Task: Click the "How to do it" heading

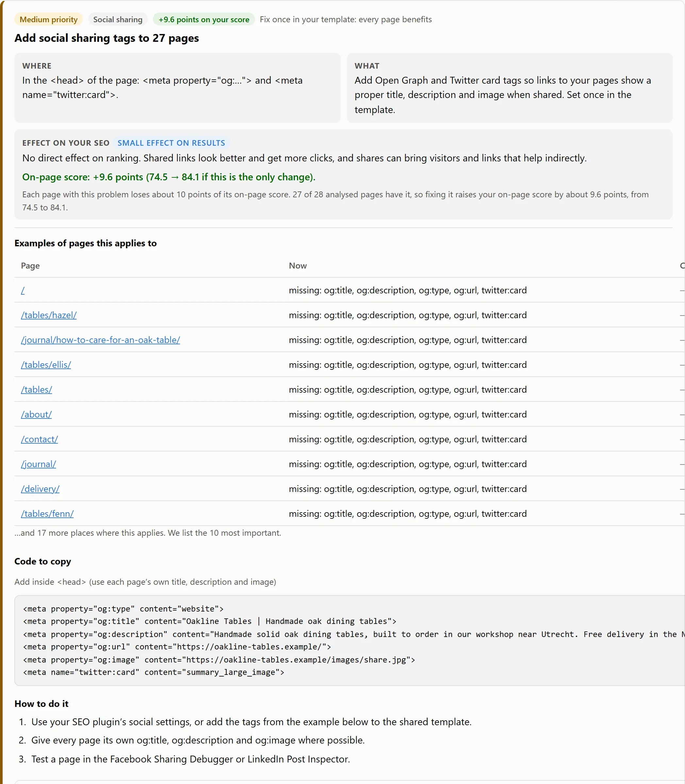Action: 41,704
